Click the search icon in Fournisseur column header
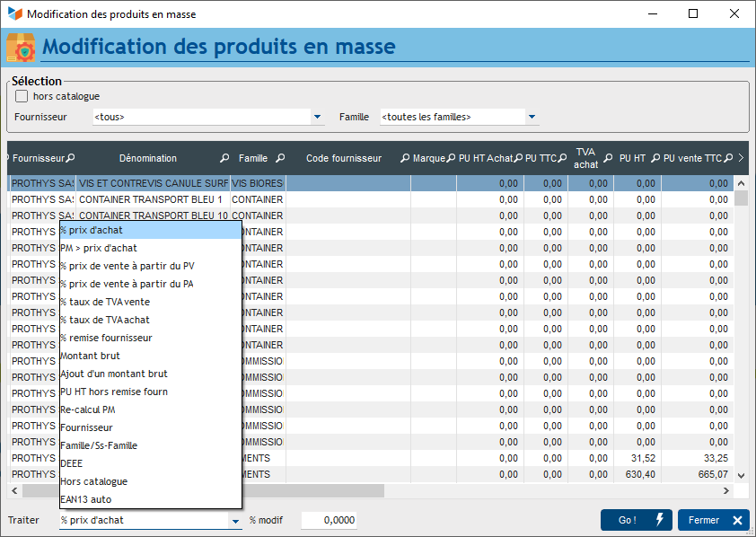 pos(71,158)
